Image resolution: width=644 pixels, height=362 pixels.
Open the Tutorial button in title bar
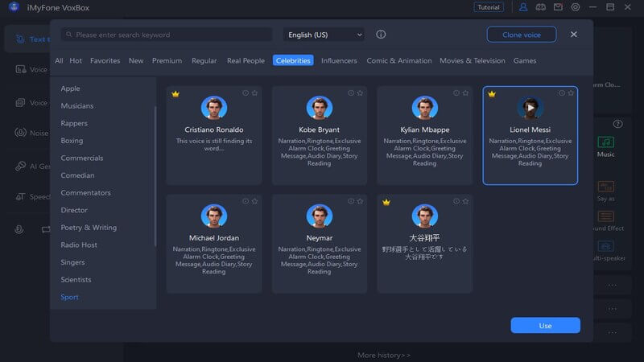click(x=489, y=7)
